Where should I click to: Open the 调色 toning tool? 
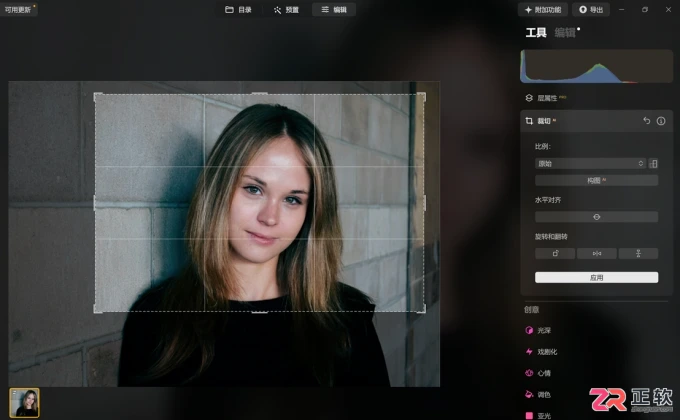coord(538,394)
